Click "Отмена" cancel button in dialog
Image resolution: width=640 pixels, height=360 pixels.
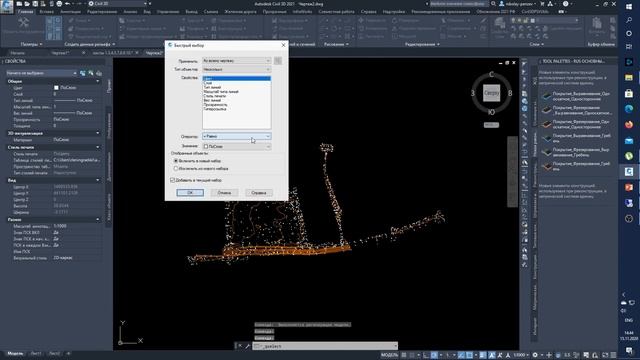click(224, 193)
